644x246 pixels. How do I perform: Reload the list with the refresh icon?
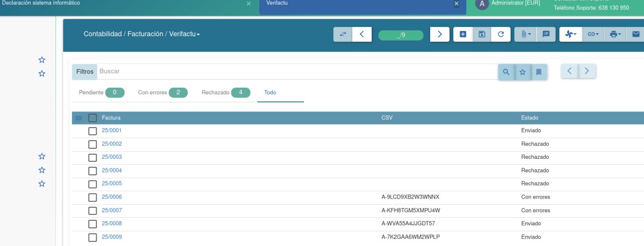[x=501, y=34]
